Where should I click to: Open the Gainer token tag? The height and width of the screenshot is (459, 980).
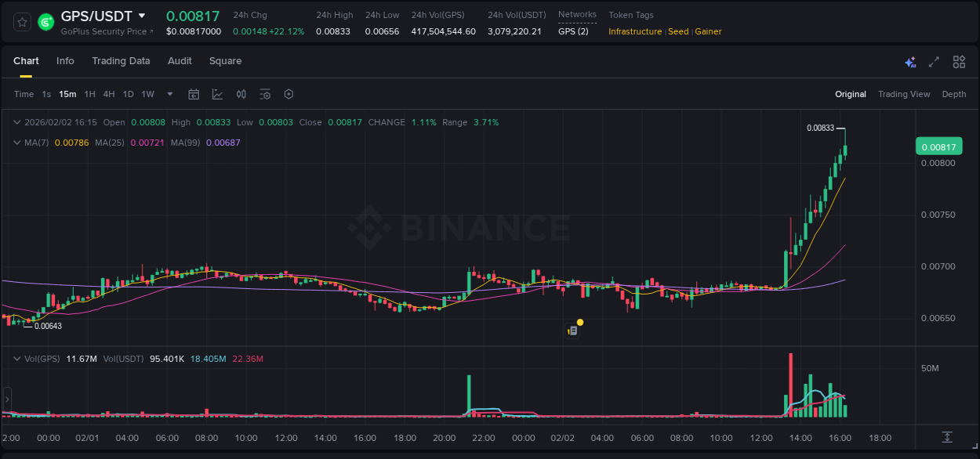[708, 31]
